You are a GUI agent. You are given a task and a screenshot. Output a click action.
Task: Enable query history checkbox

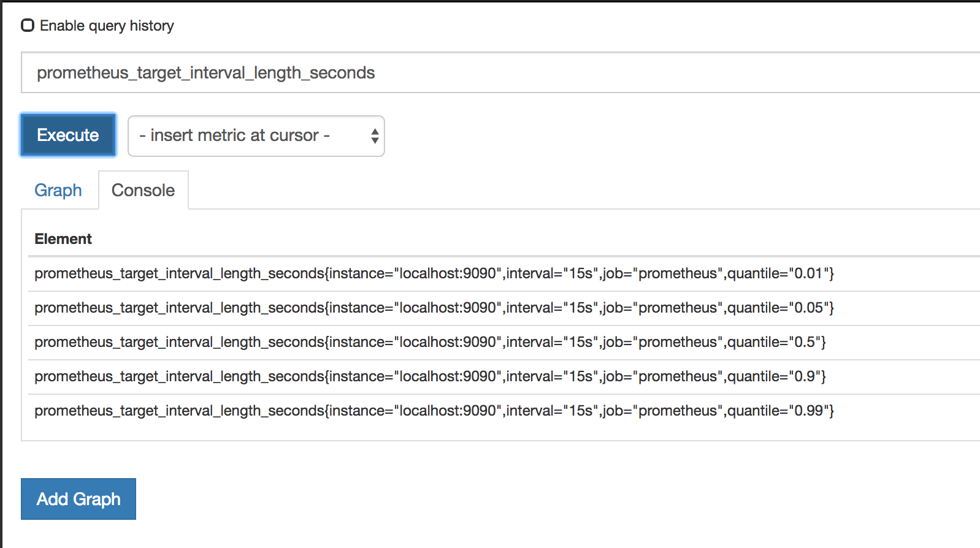point(28,26)
